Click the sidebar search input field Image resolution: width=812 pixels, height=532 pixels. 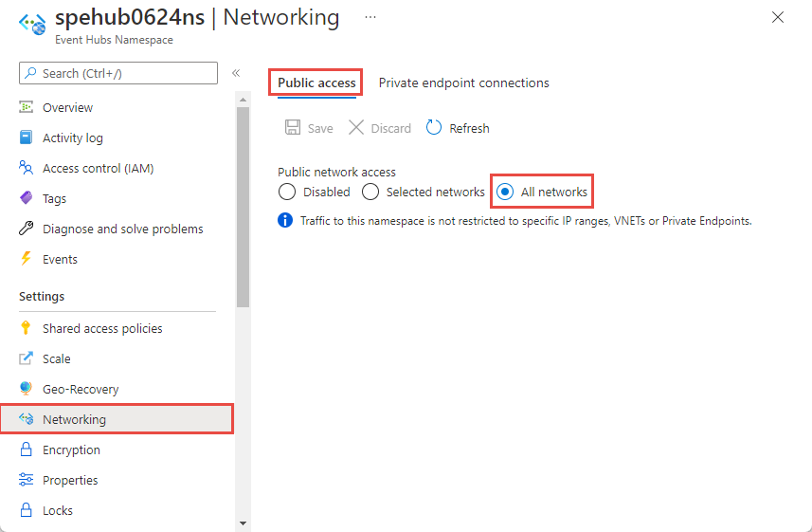coord(125,73)
